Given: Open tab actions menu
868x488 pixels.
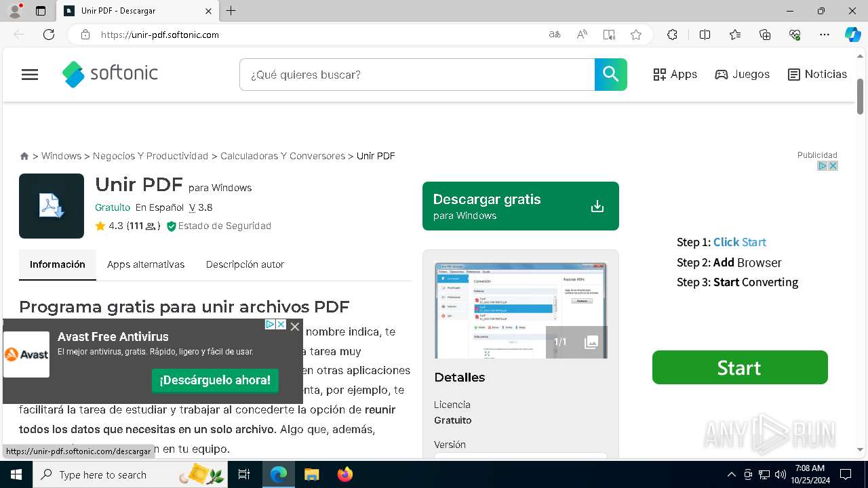Looking at the screenshot, I should (x=41, y=11).
